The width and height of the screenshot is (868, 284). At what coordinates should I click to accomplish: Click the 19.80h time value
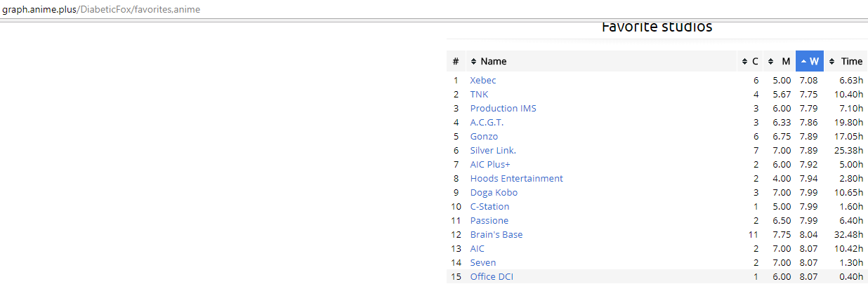849,123
